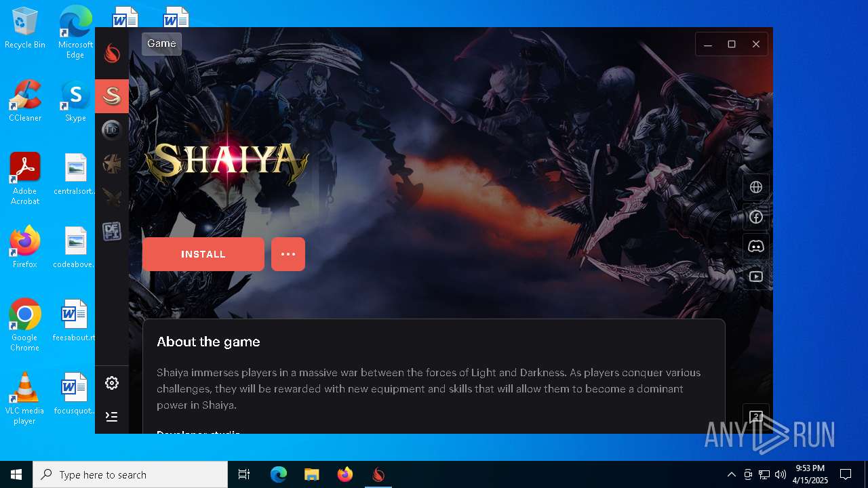The height and width of the screenshot is (488, 868).
Task: Open launcher settings gear
Action: (112, 383)
